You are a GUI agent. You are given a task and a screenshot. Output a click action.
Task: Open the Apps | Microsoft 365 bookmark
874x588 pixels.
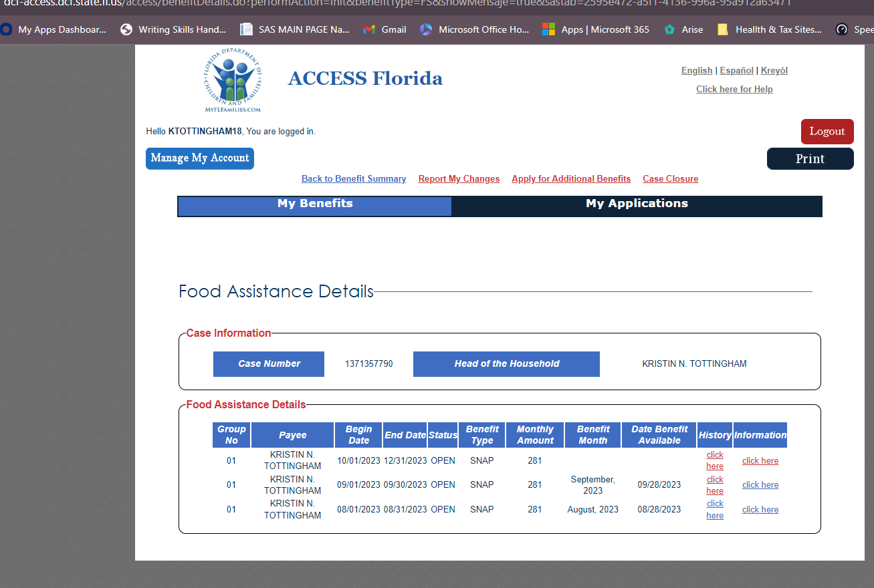595,29
